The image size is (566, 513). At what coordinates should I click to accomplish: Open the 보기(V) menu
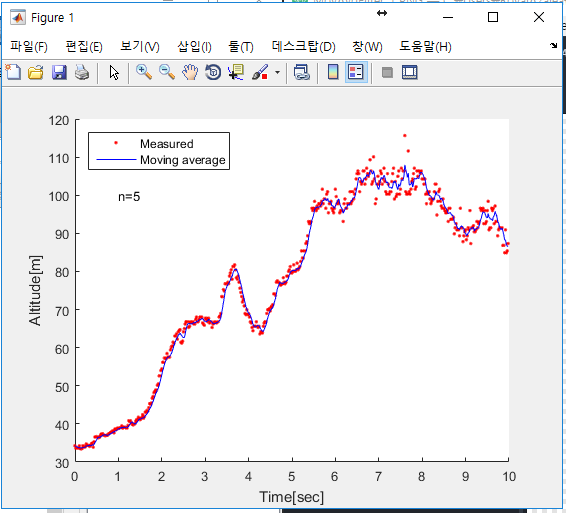point(140,46)
